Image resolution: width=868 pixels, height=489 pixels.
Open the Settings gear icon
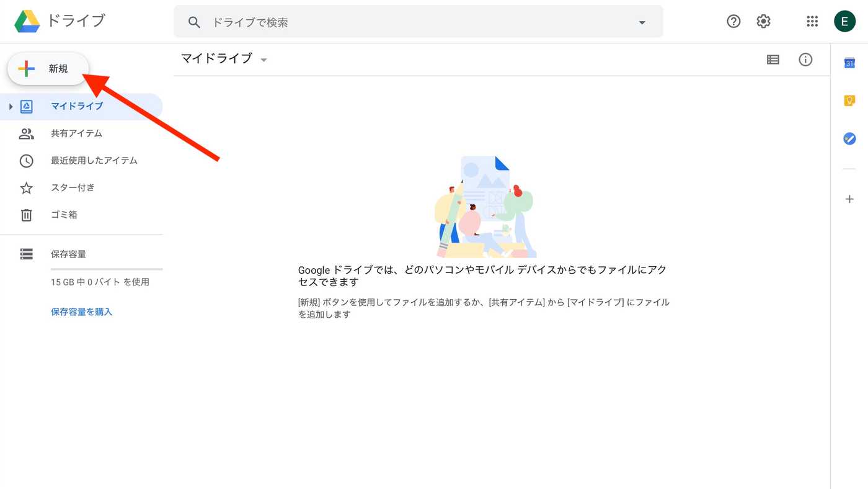pos(763,22)
